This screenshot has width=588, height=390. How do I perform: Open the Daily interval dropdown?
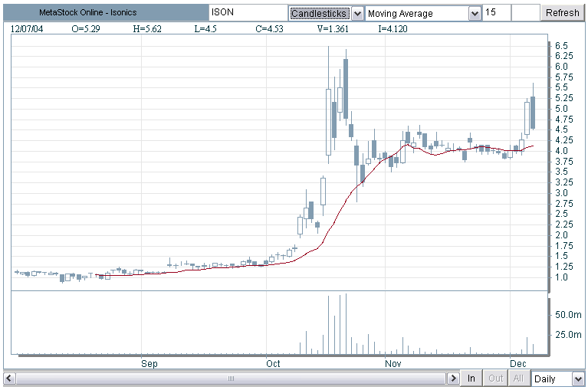pos(575,379)
